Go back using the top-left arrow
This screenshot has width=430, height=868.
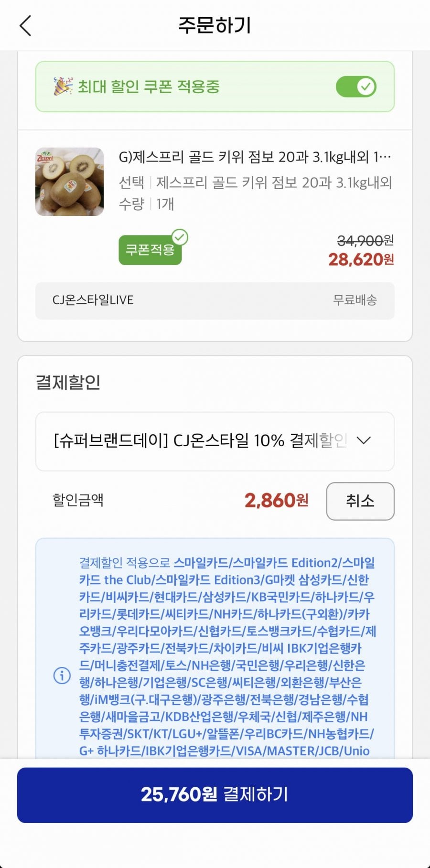(26, 25)
